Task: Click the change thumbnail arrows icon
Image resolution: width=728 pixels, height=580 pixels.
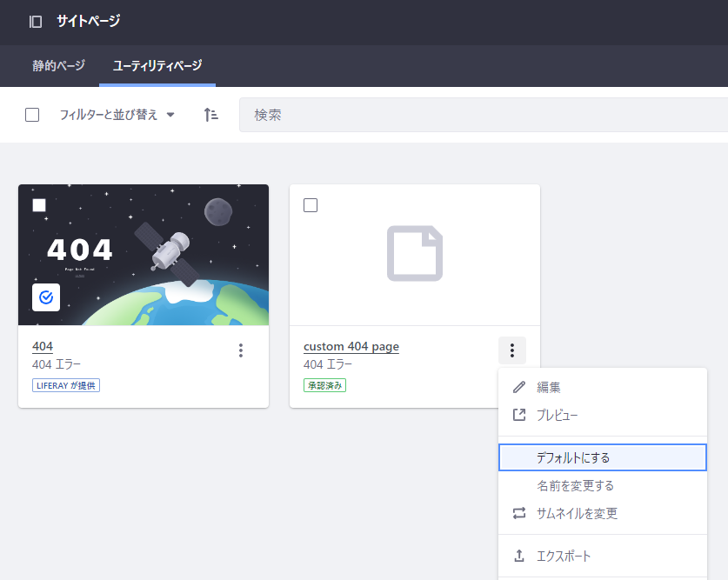Action: (519, 514)
